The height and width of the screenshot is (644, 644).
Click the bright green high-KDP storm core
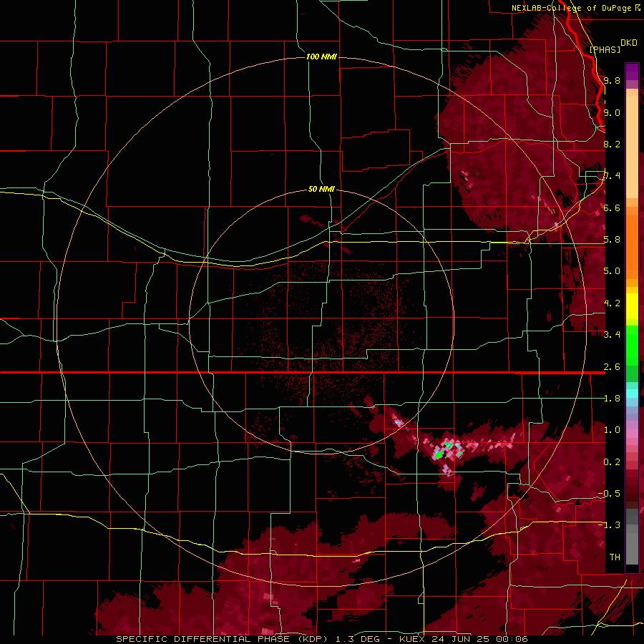pos(439,454)
